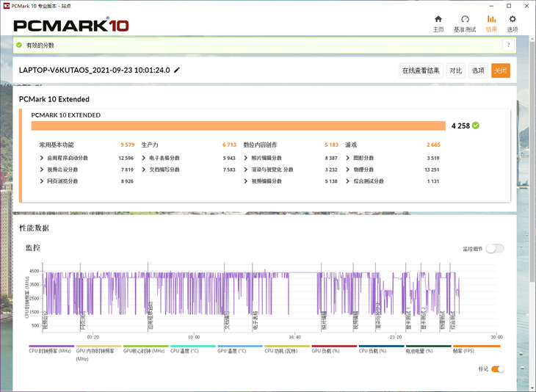This screenshot has height=392, width=536.
Task: Click the green check icon beside 有效的分数
Action: [x=19, y=45]
